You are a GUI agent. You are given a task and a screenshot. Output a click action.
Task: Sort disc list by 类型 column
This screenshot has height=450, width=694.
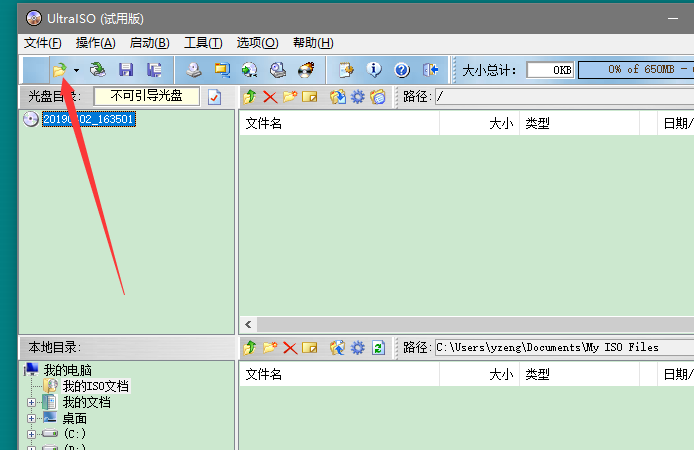coord(579,123)
